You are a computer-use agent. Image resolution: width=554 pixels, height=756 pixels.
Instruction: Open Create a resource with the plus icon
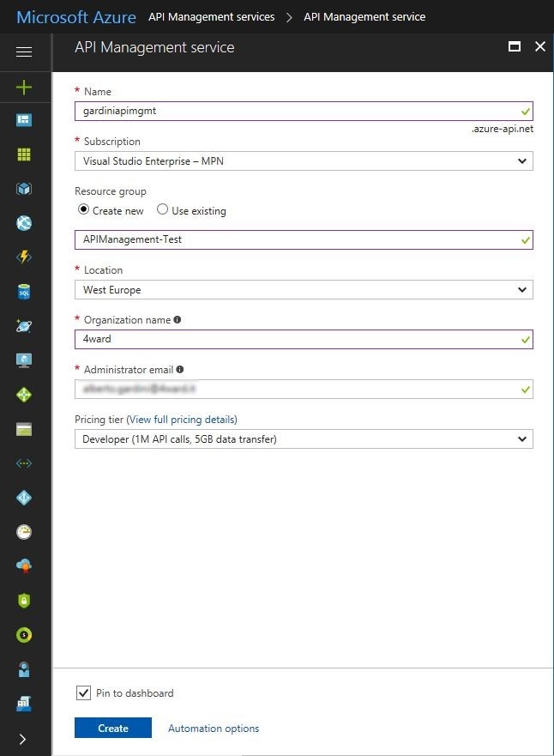[x=25, y=86]
